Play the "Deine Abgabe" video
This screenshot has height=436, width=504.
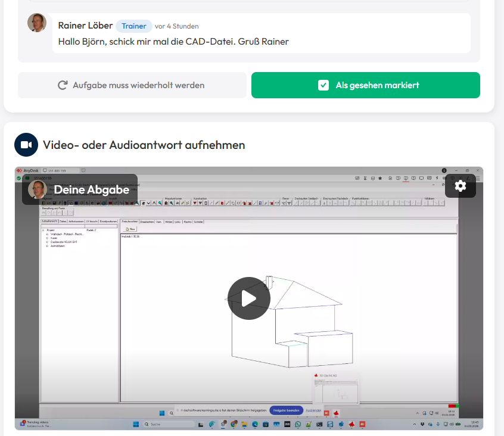tap(248, 298)
